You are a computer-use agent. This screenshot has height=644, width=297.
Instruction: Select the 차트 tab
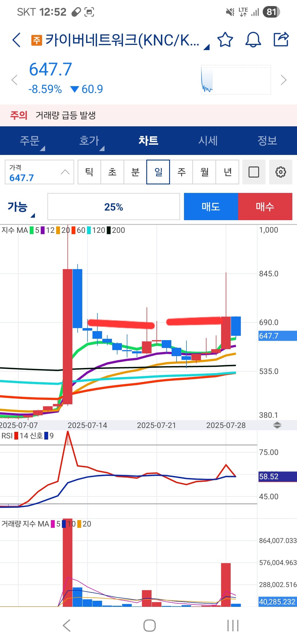pyautogui.click(x=148, y=141)
